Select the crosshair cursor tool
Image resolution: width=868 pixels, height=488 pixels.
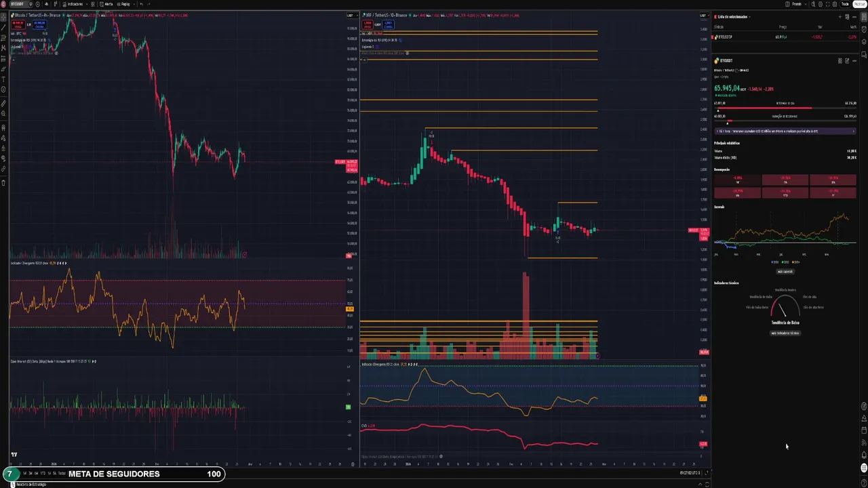[3, 17]
